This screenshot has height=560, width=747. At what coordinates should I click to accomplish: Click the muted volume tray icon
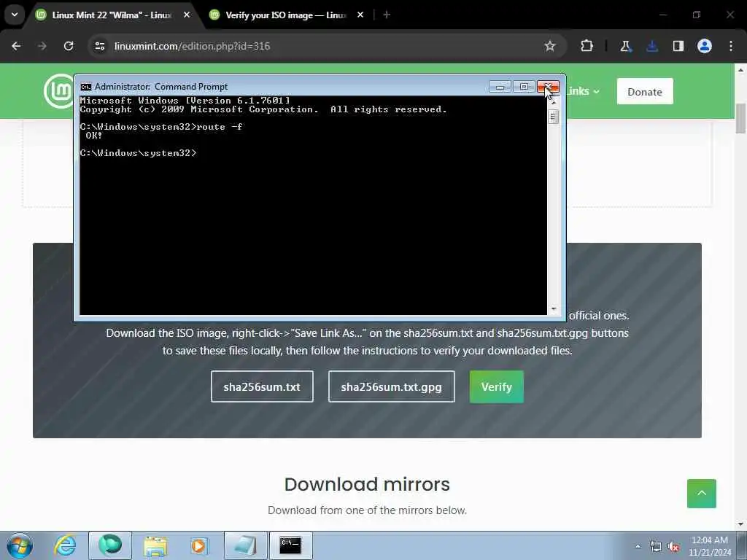[673, 547]
